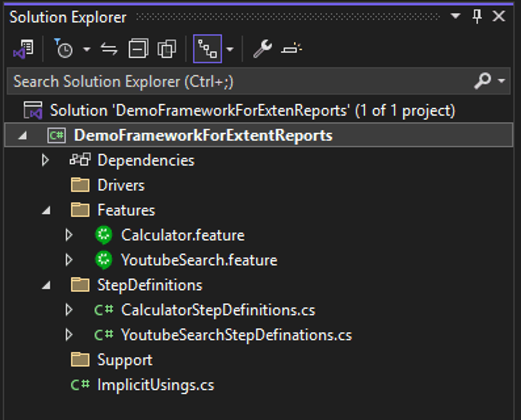This screenshot has width=521, height=420.
Task: Select the YoutubeSearchStepDefinations.cs file
Action: (236, 335)
